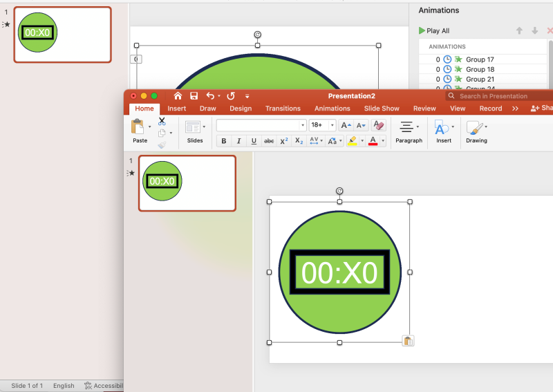Apply the red font color
Image resolution: width=553 pixels, height=392 pixels.
tap(373, 141)
